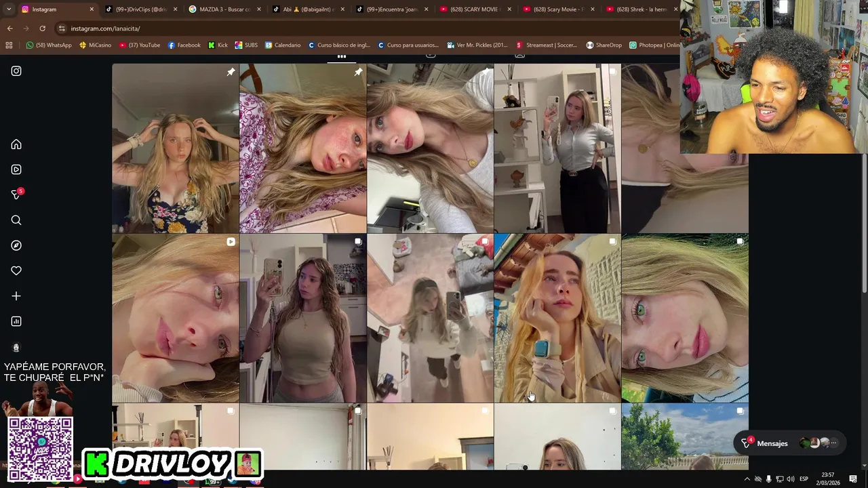
Task: Open pinned post of girl in floral dress
Action: (175, 148)
